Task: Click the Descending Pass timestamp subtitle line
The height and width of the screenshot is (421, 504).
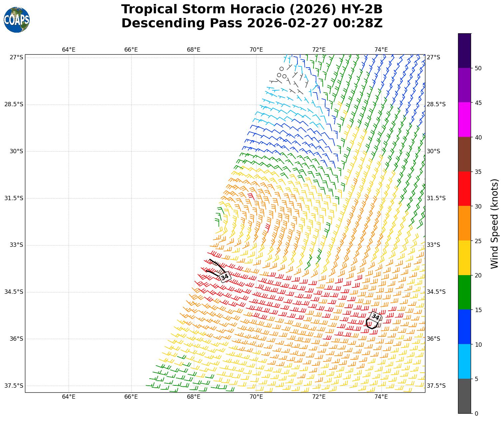Action: tap(252, 23)
